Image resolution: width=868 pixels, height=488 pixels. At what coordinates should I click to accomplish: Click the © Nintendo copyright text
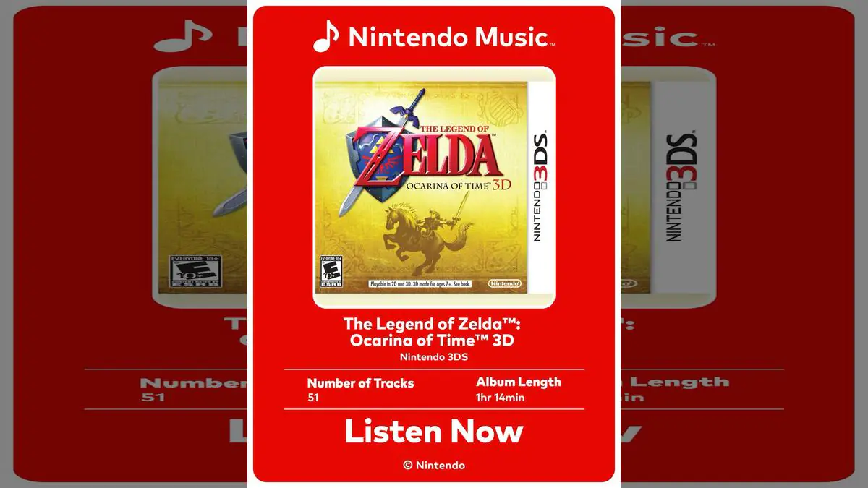[434, 466]
